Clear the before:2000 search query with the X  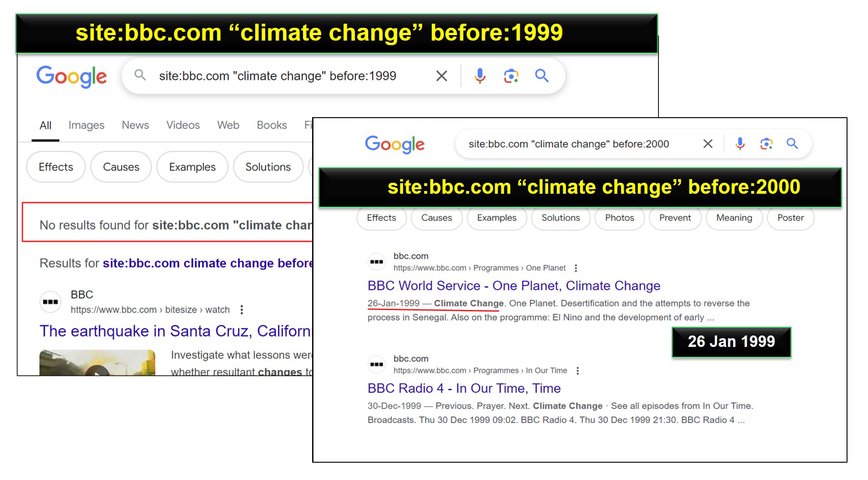708,144
